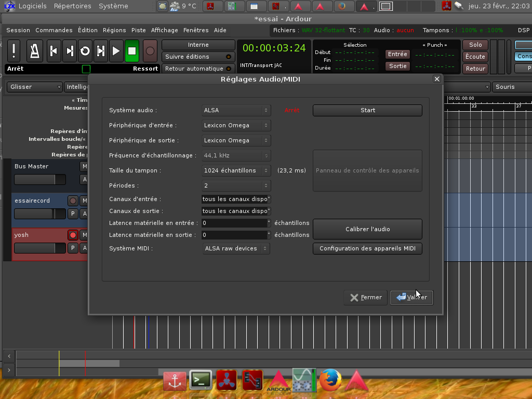Image resolution: width=532 pixels, height=399 pixels.
Task: Open the Fenêtres menu
Action: point(196,30)
